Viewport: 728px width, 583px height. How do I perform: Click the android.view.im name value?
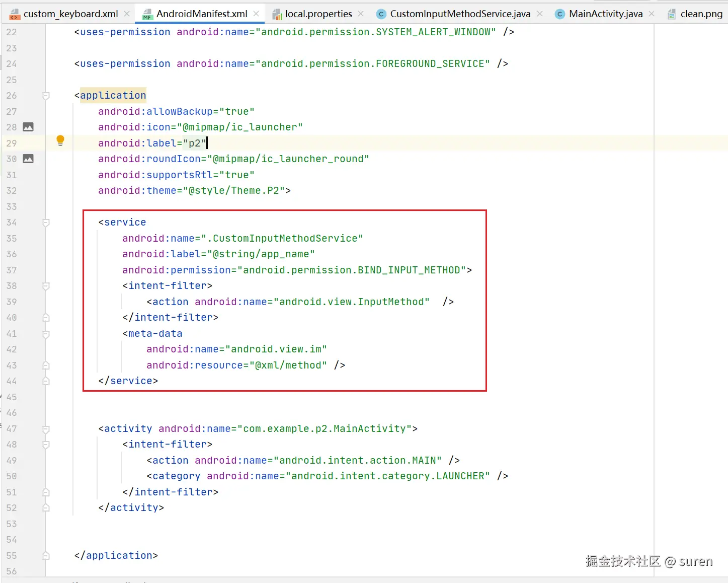pos(276,349)
